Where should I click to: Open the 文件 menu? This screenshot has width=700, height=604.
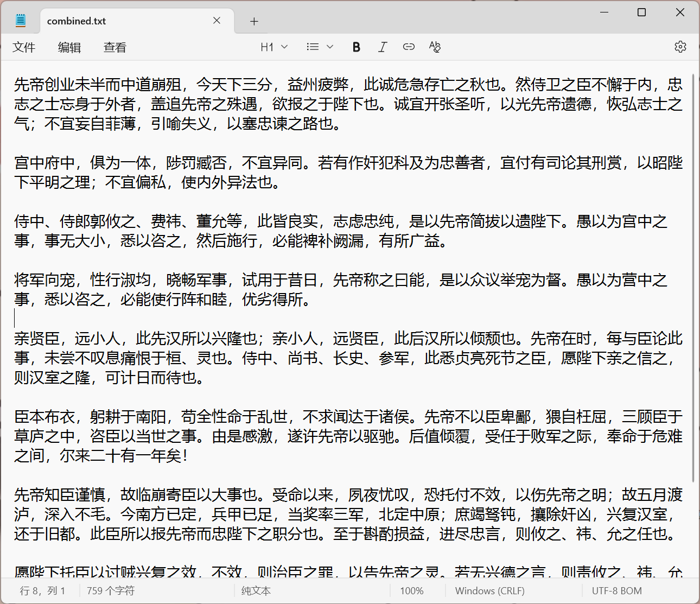click(24, 47)
